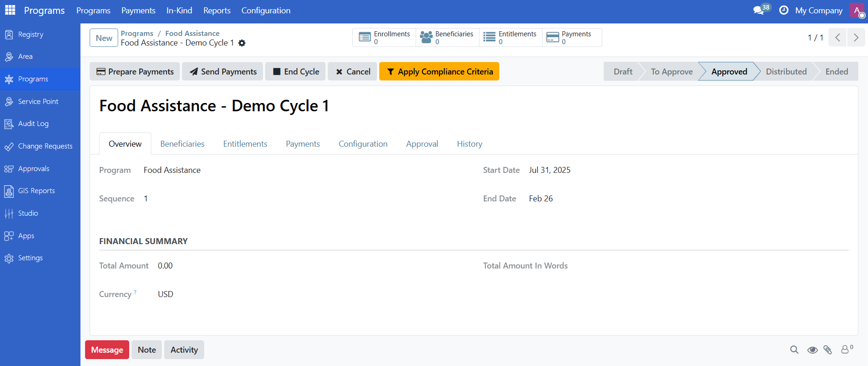Open Apps in the sidebar
868x366 pixels.
click(x=40, y=236)
